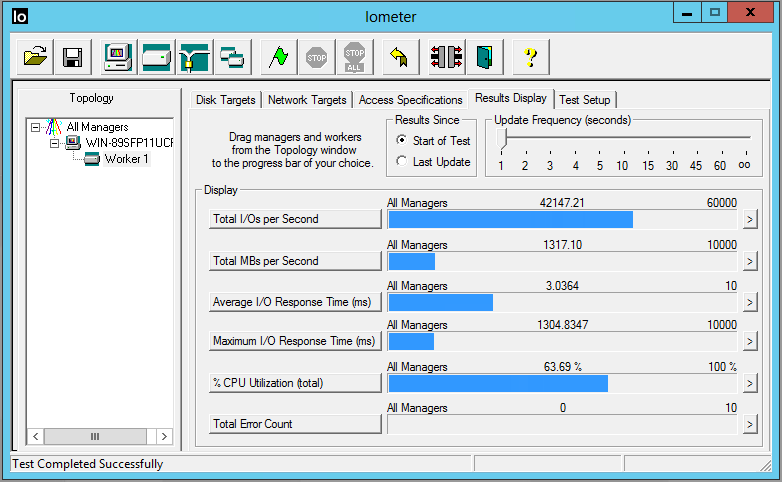The width and height of the screenshot is (782, 482).
Task: Select All Managers tree node icon
Action: pos(53,127)
